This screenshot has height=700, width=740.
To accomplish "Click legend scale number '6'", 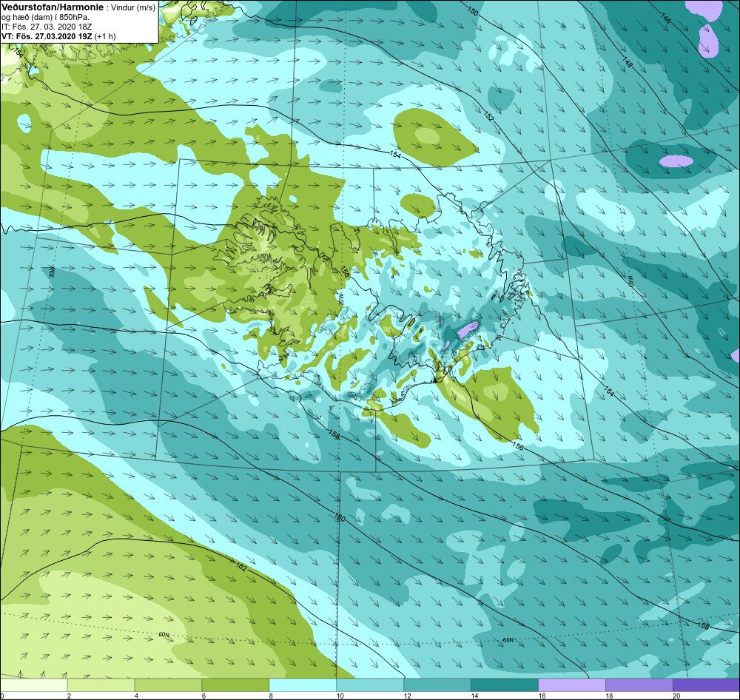I will 203,696.
